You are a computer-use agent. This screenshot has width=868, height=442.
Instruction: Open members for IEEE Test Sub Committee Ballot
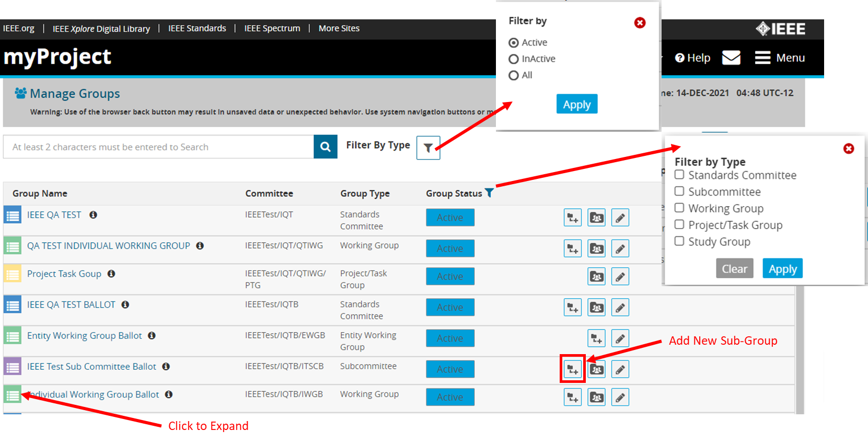tap(596, 369)
